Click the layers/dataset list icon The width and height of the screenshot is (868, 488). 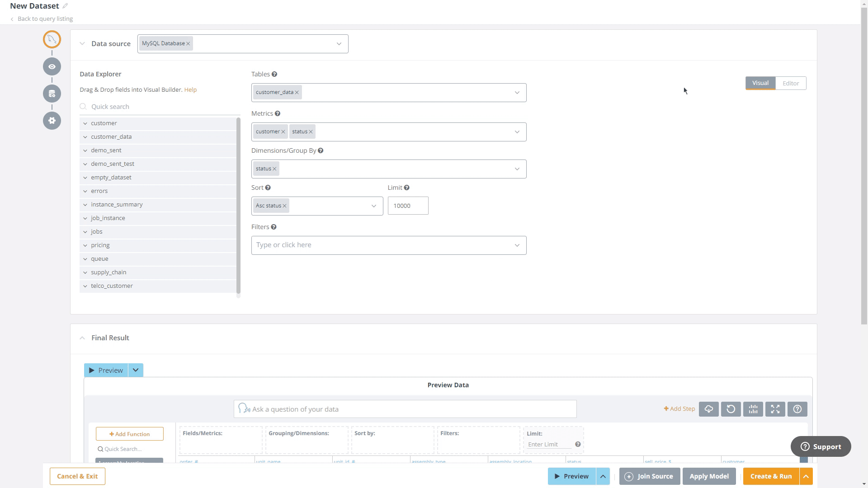(52, 94)
